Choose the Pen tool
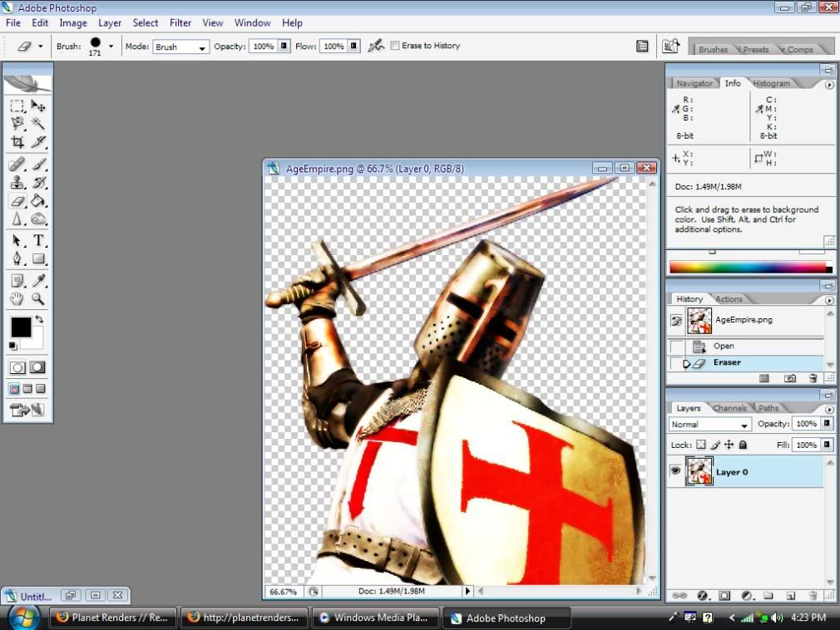This screenshot has height=630, width=840. [x=17, y=258]
